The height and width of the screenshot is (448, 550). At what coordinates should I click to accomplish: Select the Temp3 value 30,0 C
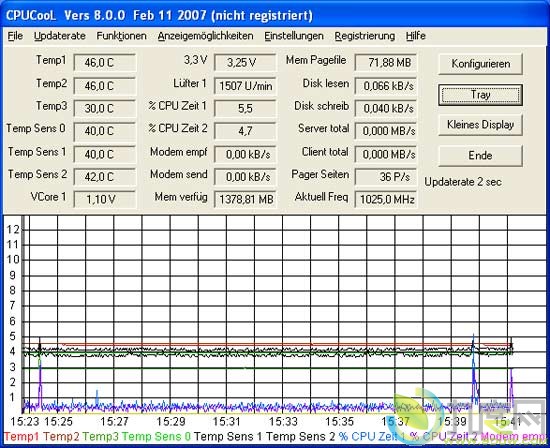[x=105, y=108]
